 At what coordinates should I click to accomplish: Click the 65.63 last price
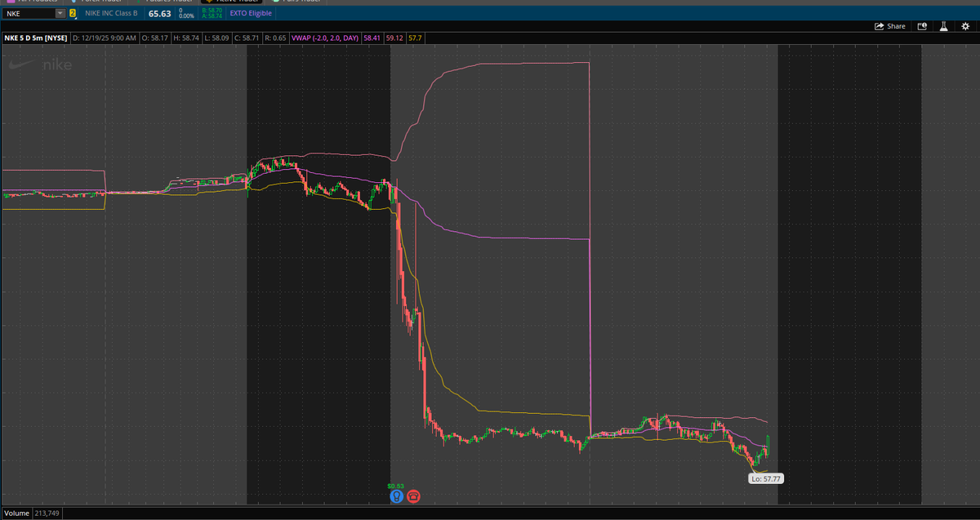(x=159, y=14)
